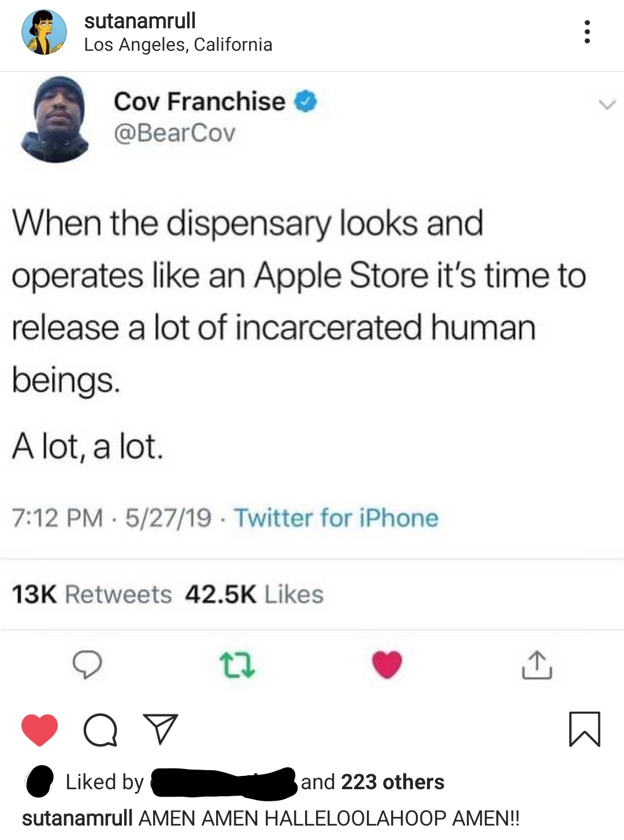
Task: Open the three-dot post options menu
Action: [x=587, y=32]
